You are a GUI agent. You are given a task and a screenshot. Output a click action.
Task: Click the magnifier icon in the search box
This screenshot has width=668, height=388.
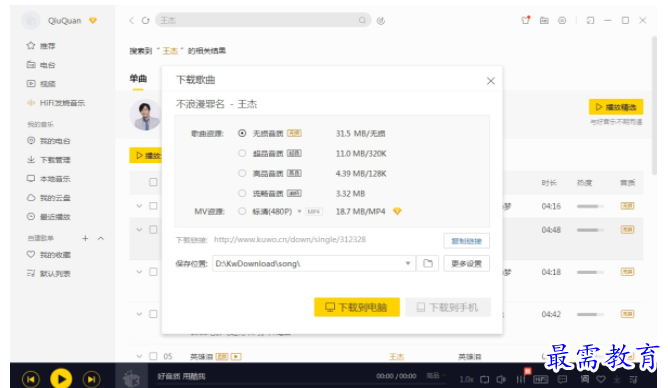click(362, 20)
